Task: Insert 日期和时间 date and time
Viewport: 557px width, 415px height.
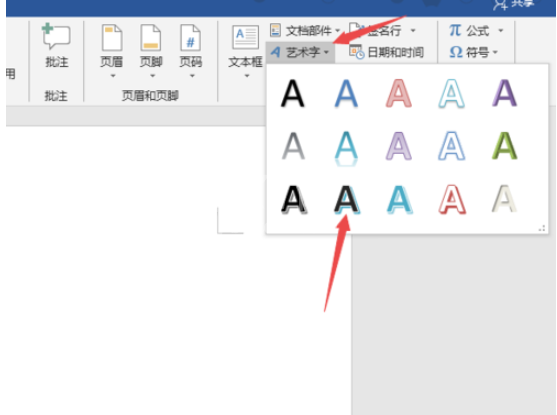Action: click(386, 52)
